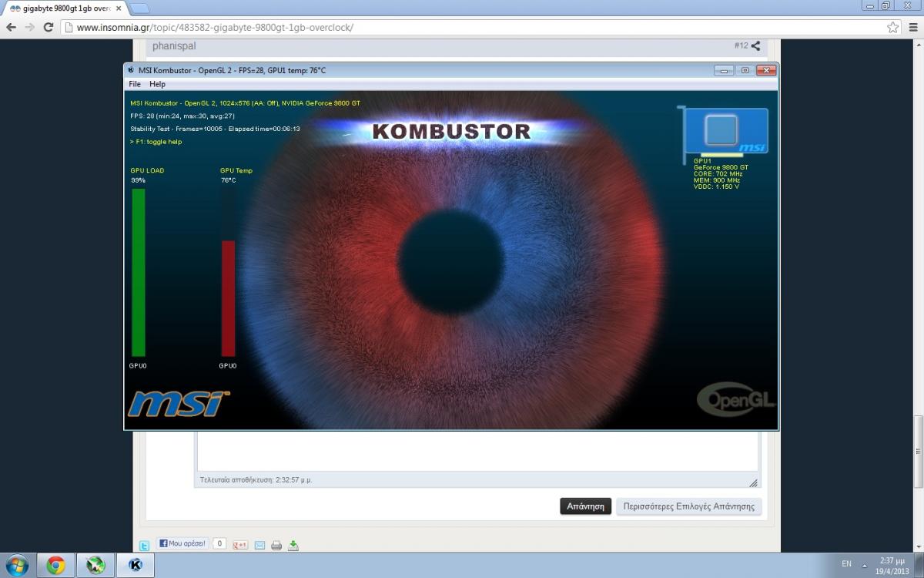Click the Chrome icon in taskbar
The image size is (924, 578).
55,566
